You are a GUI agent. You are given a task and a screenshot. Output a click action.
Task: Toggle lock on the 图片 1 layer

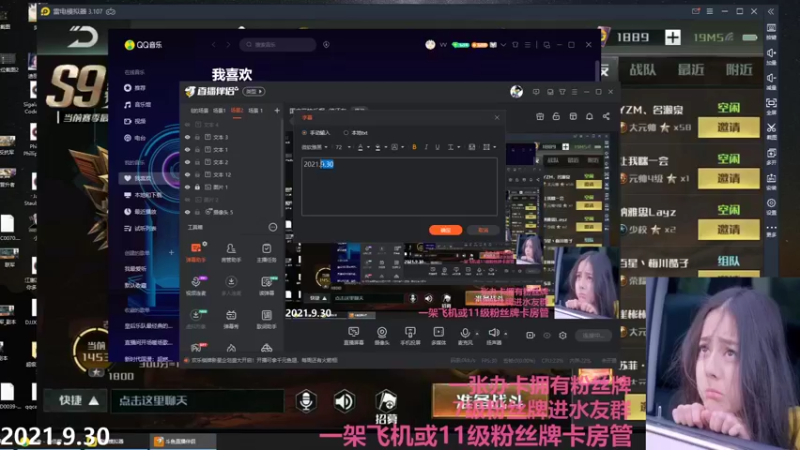pyautogui.click(x=197, y=187)
